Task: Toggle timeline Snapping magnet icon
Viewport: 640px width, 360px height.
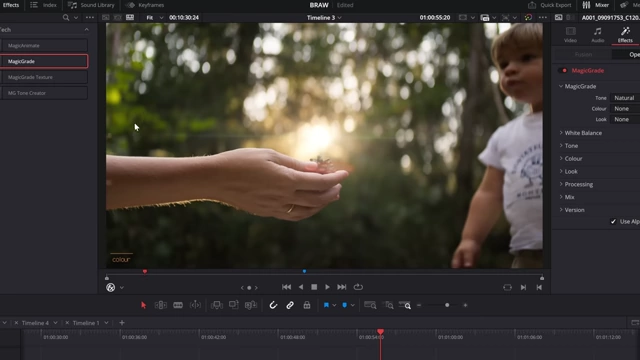Action: (273, 305)
